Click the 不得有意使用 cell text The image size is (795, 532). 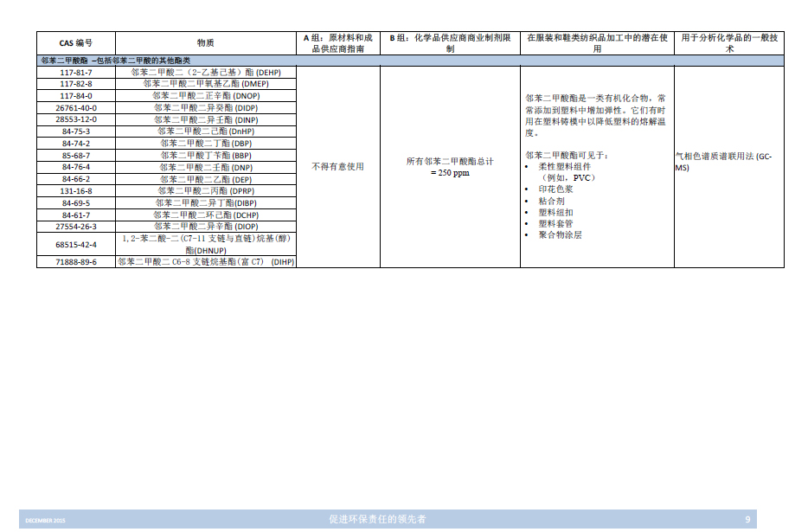[x=337, y=166]
